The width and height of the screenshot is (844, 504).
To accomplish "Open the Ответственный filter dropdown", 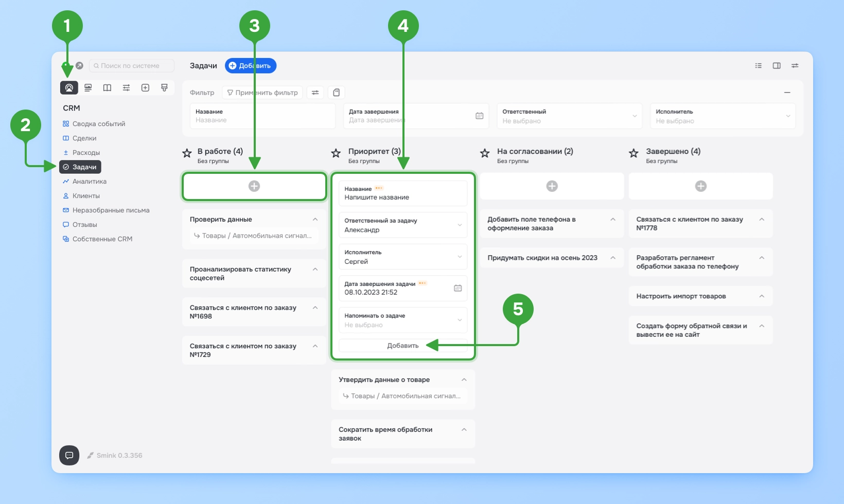I will pyautogui.click(x=569, y=116).
